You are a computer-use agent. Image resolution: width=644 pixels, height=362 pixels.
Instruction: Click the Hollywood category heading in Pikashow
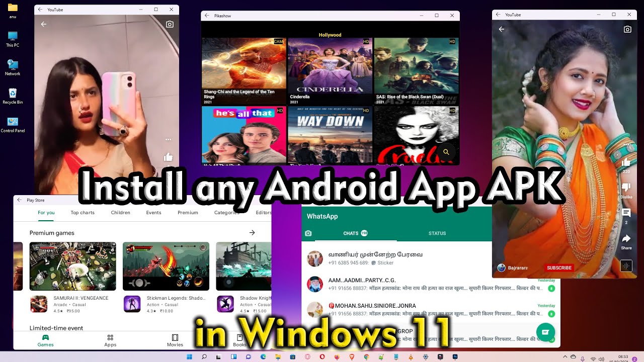330,35
